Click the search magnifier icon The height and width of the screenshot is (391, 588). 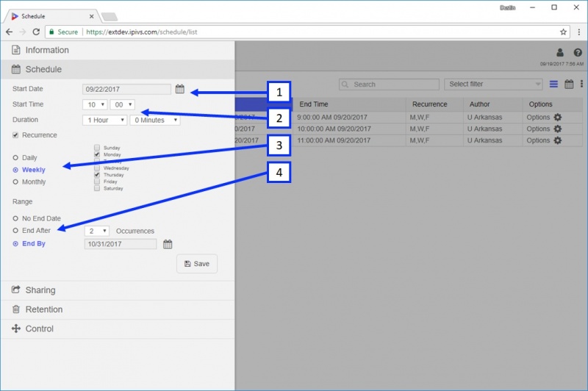pyautogui.click(x=345, y=85)
